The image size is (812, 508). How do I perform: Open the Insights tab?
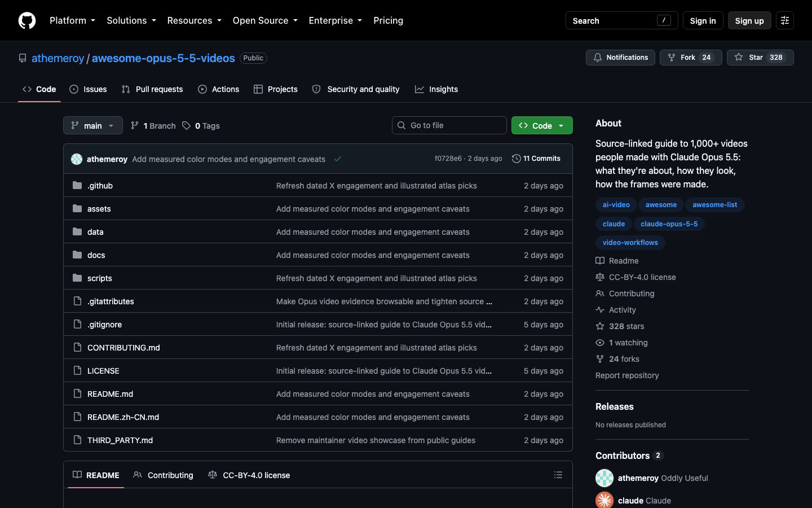coord(436,89)
